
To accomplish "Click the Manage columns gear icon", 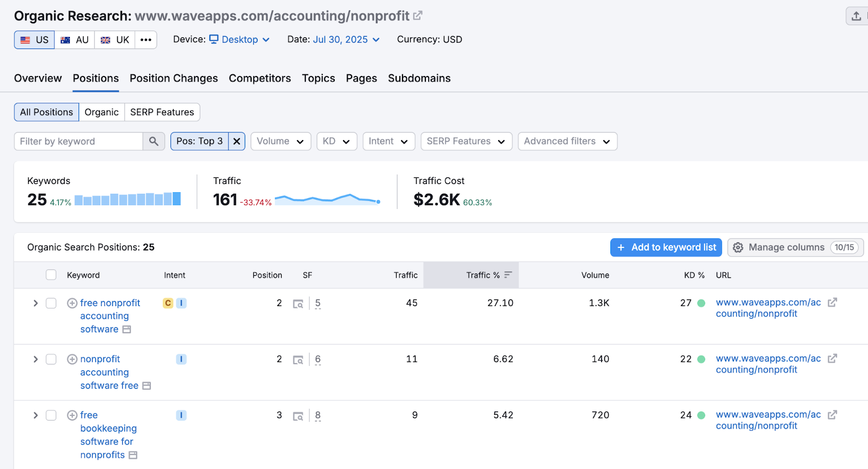I will 738,248.
